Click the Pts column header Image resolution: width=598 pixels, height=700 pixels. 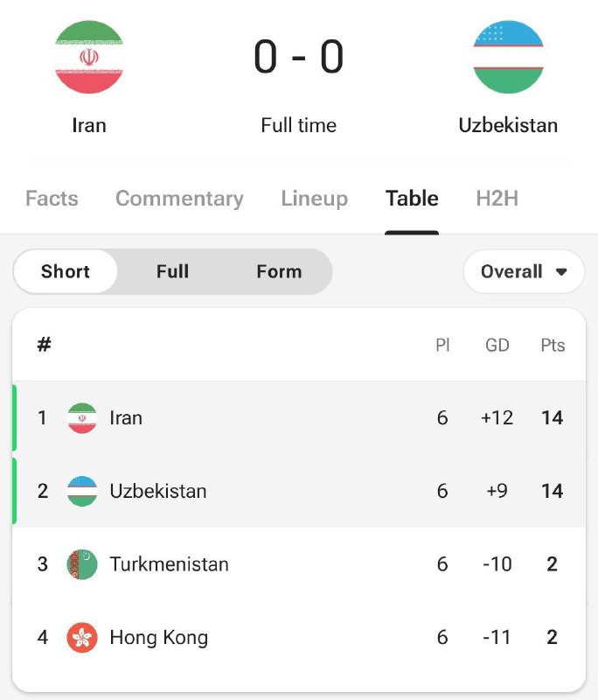(x=553, y=345)
